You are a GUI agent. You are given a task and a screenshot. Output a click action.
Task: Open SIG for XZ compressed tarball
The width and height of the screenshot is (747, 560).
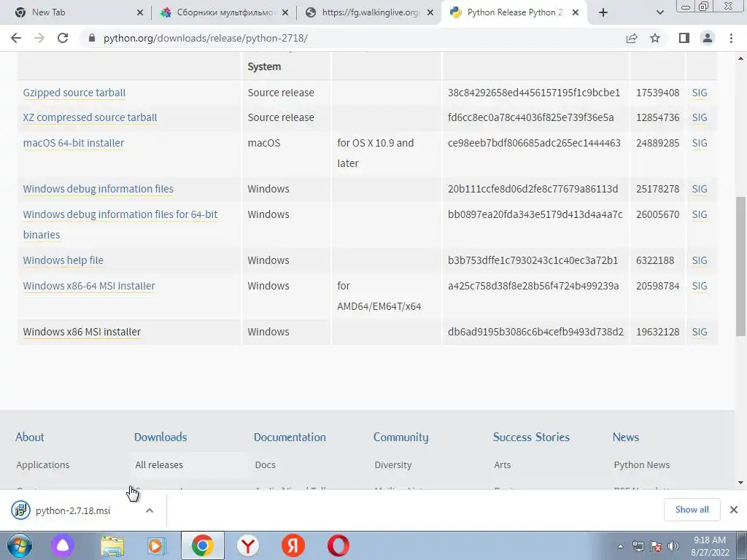(700, 117)
